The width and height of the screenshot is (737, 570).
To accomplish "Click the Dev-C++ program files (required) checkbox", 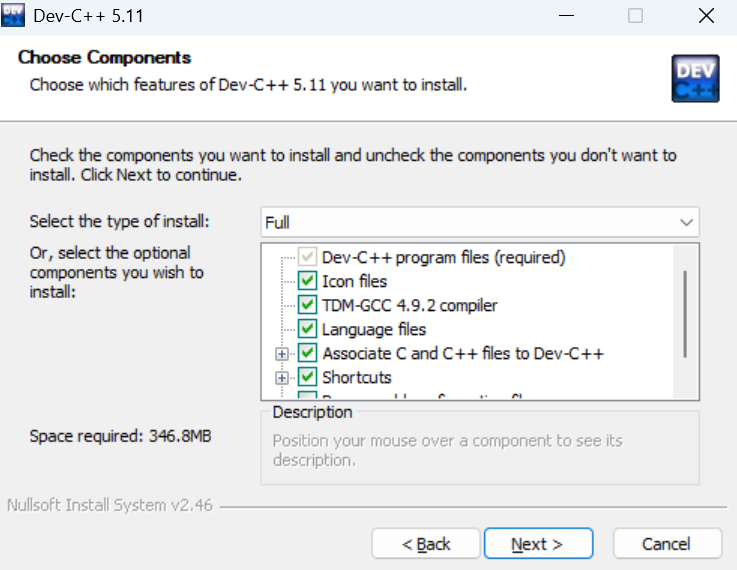I will pyautogui.click(x=307, y=257).
